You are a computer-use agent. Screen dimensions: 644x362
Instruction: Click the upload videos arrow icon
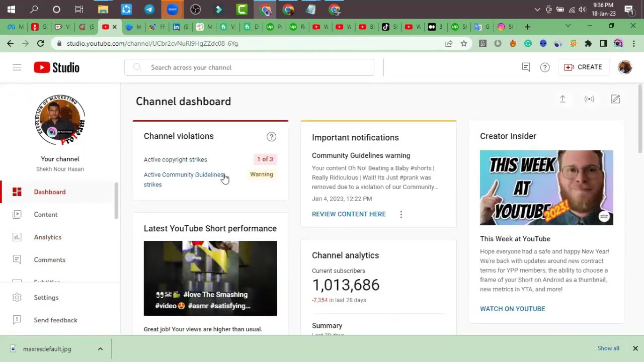pyautogui.click(x=562, y=99)
